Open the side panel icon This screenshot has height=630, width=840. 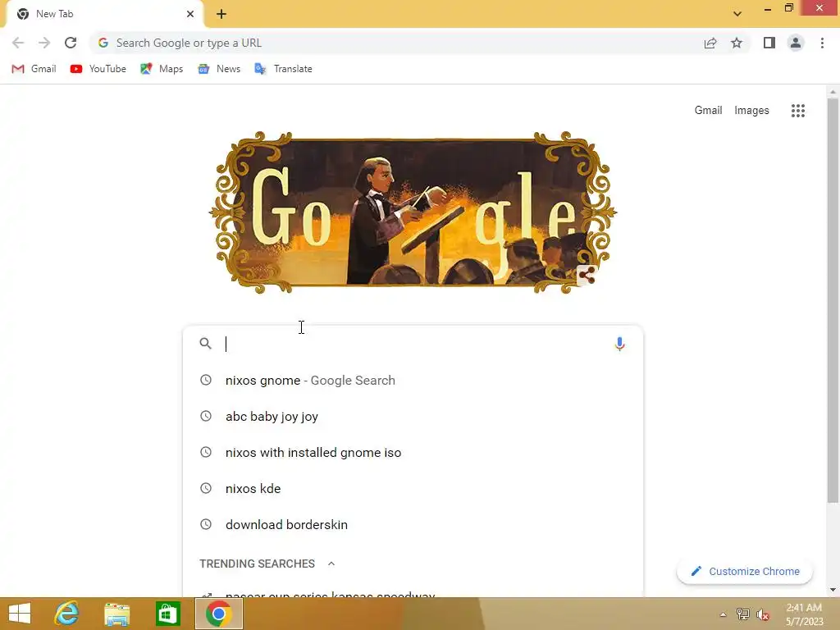[769, 43]
